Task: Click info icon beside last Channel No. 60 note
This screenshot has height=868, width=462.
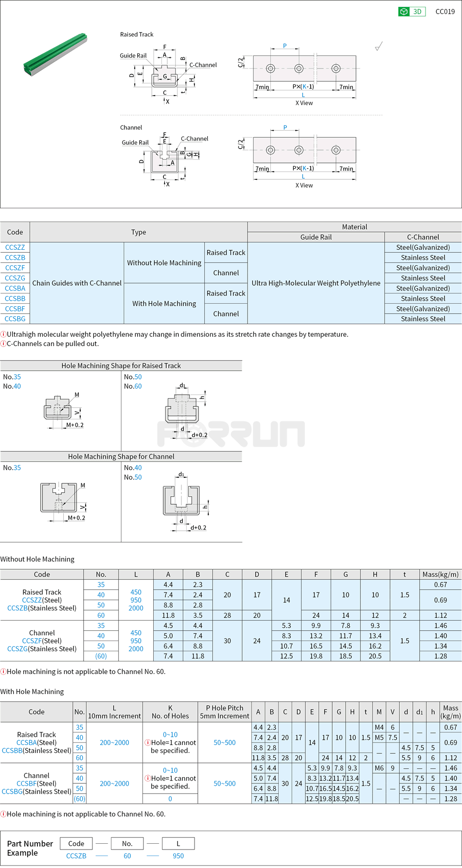Action: click(x=3, y=814)
